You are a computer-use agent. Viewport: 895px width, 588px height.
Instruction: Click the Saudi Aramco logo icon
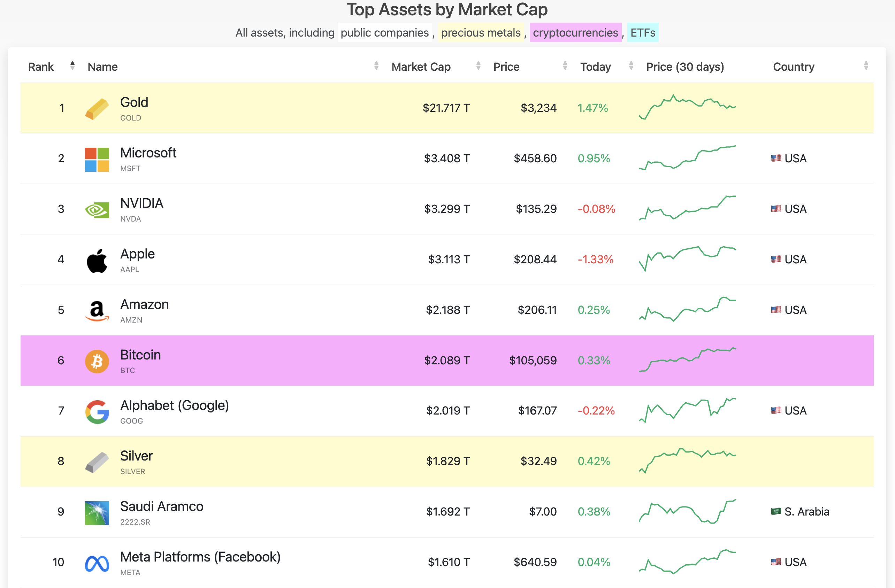coord(97,512)
